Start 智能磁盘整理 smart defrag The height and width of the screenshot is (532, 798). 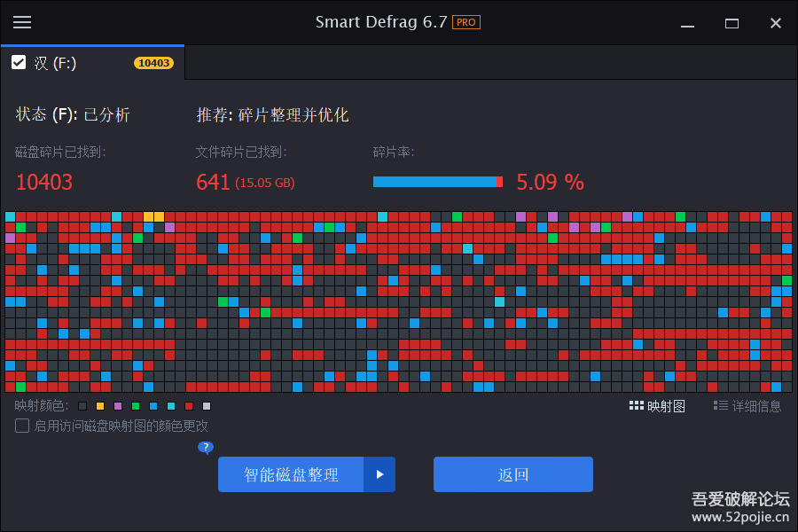291,474
